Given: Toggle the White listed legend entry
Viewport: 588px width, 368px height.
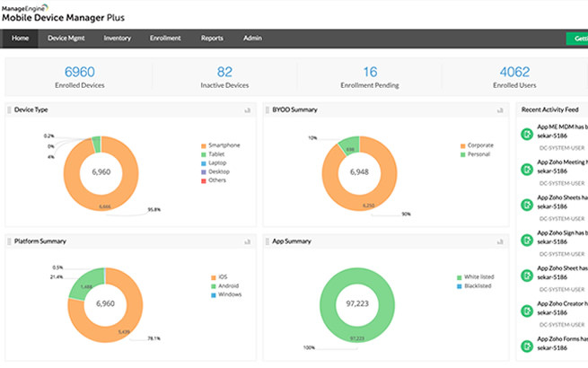Looking at the screenshot, I should pyautogui.click(x=476, y=277).
